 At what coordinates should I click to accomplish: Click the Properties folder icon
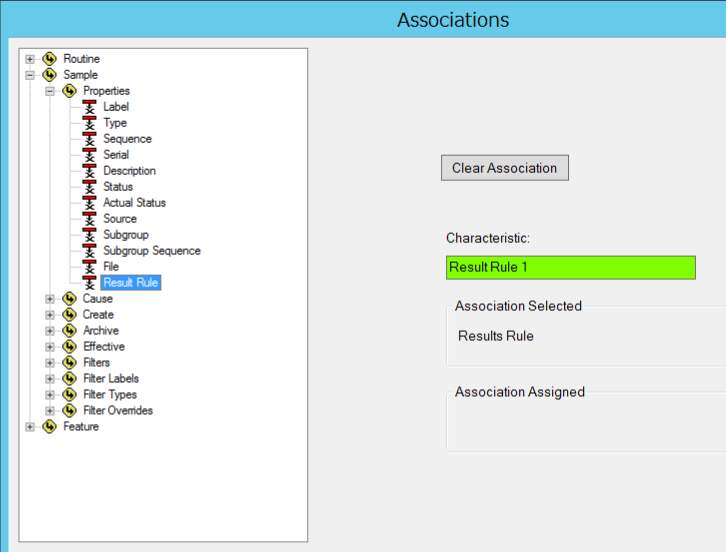coord(69,91)
